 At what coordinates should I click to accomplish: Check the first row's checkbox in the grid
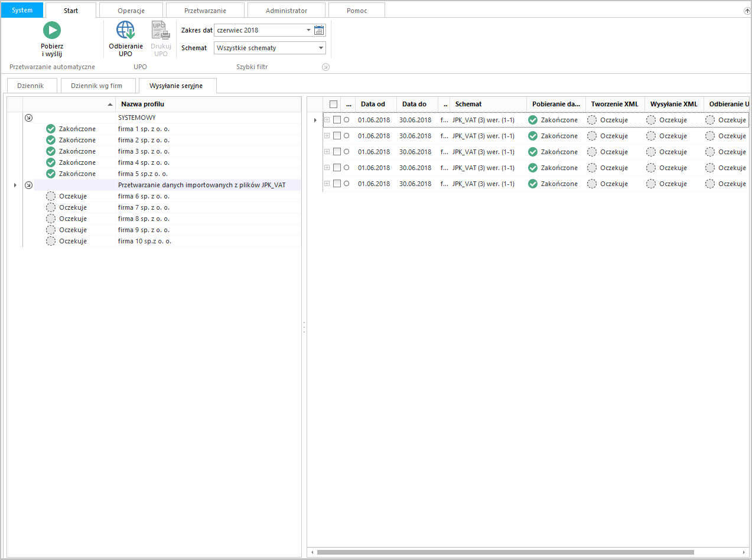pyautogui.click(x=337, y=120)
